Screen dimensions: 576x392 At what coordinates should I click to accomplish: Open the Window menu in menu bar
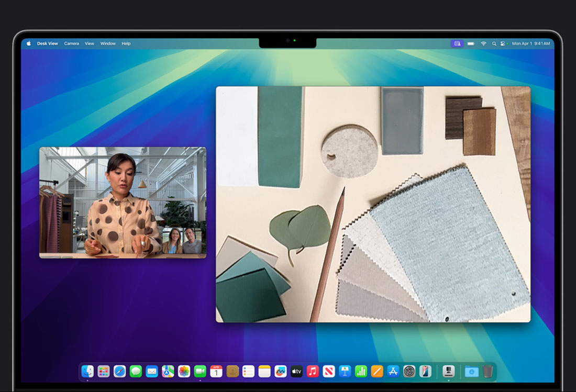coord(108,43)
